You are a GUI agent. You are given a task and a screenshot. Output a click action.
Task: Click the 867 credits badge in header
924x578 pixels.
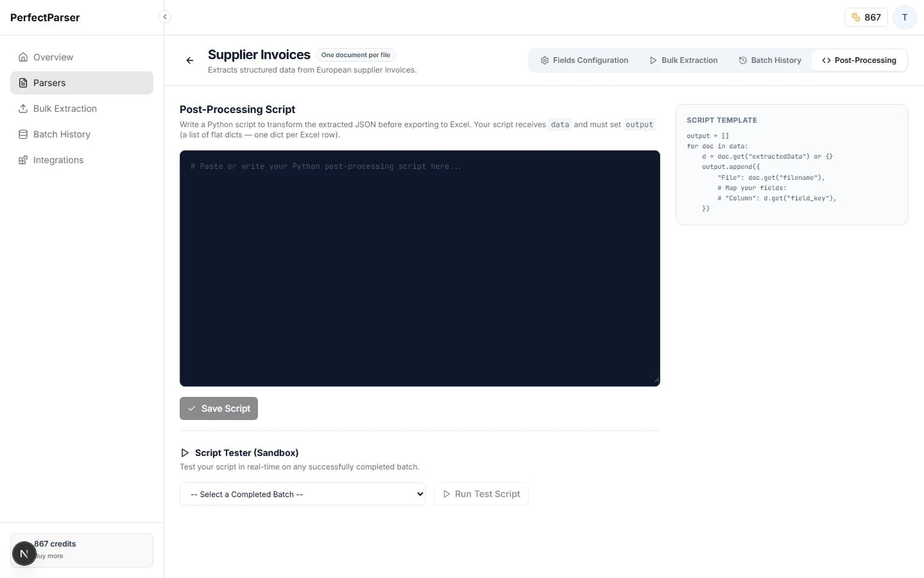[866, 17]
